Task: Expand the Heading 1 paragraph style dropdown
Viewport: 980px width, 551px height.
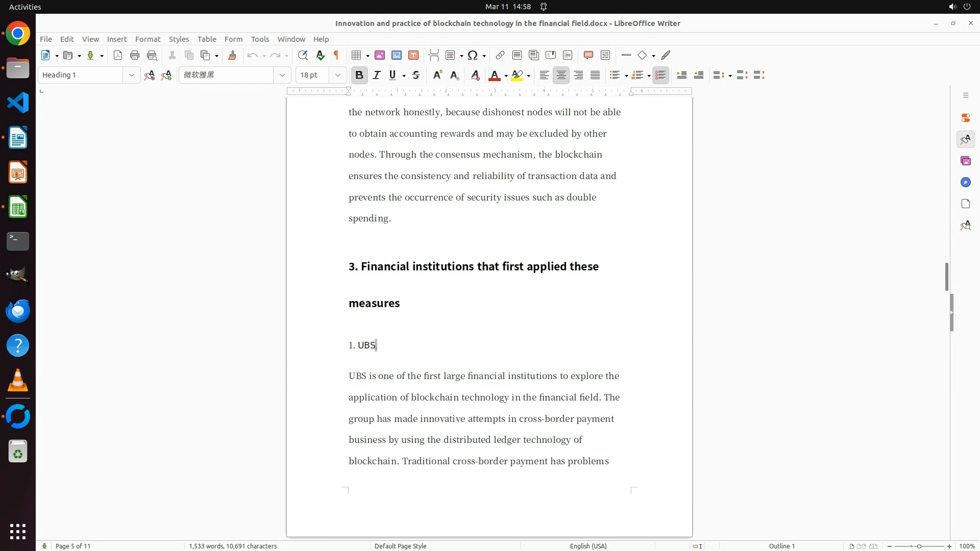Action: 131,76
